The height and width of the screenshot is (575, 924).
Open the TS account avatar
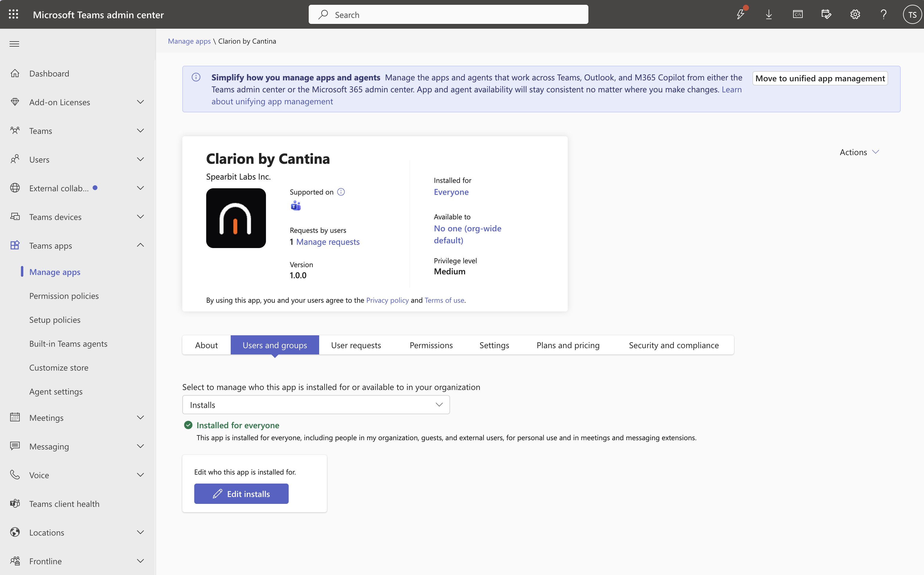tap(912, 14)
